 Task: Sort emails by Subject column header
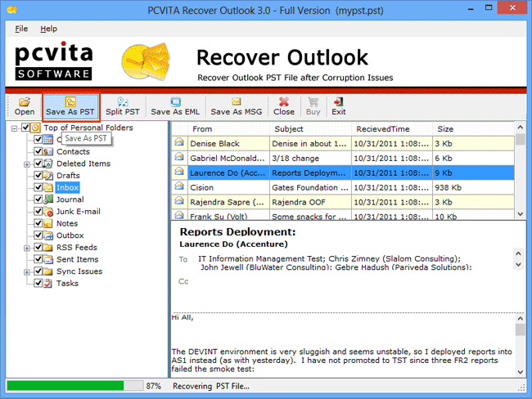point(310,129)
